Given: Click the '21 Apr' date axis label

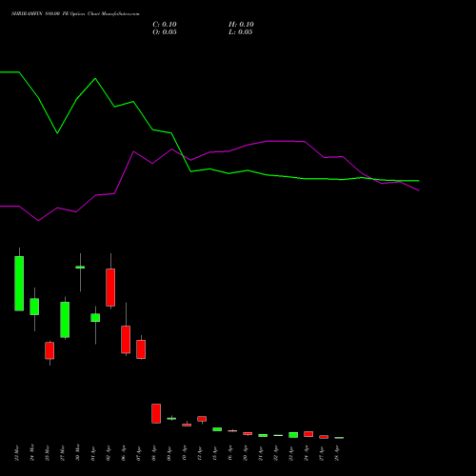Looking at the screenshot, I should pyautogui.click(x=260, y=453).
